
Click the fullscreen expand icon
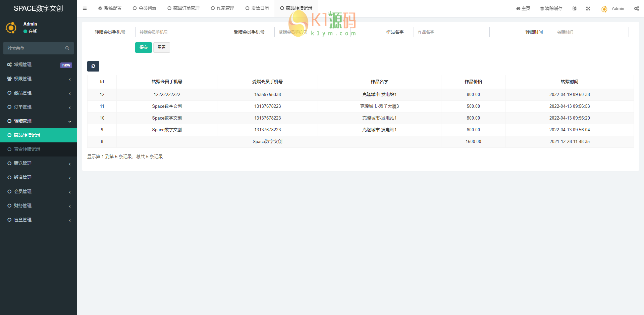pos(588,8)
